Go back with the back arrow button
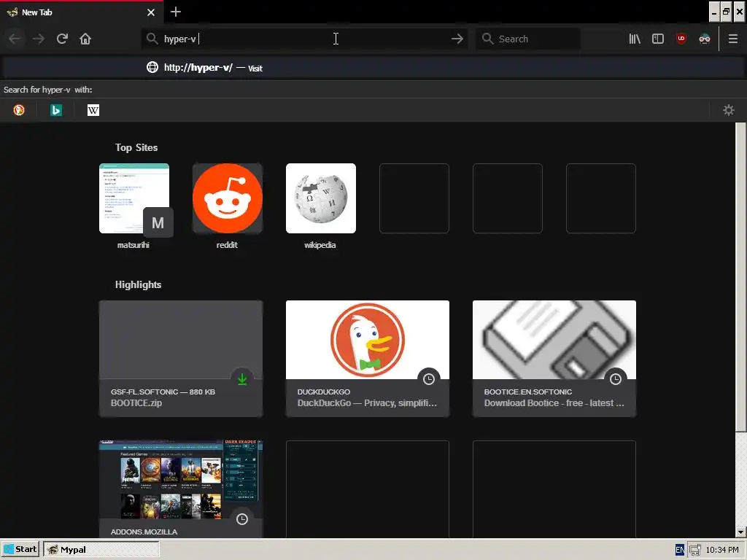The width and height of the screenshot is (747, 560). point(15,39)
